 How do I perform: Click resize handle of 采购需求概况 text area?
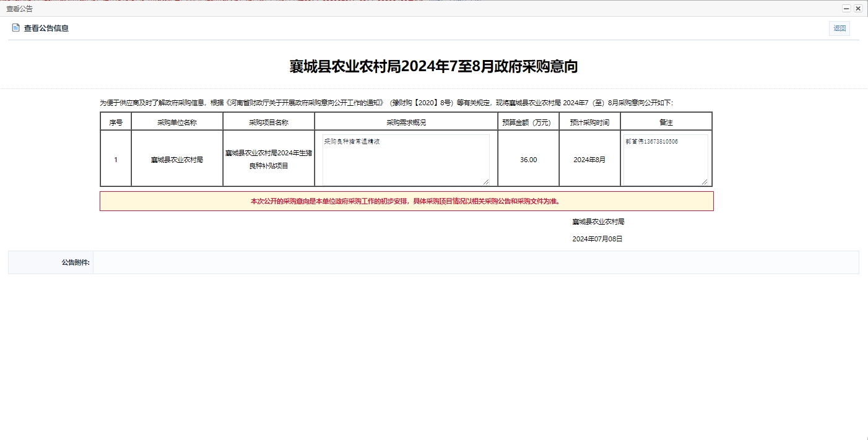pos(486,181)
